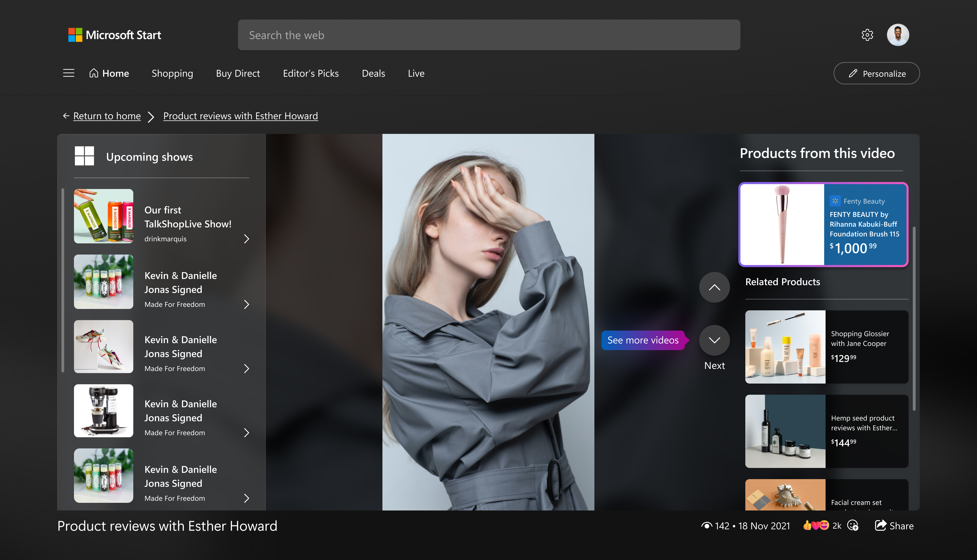Add a reaction with the smiley-plus icon
The image size is (977, 560).
(853, 525)
